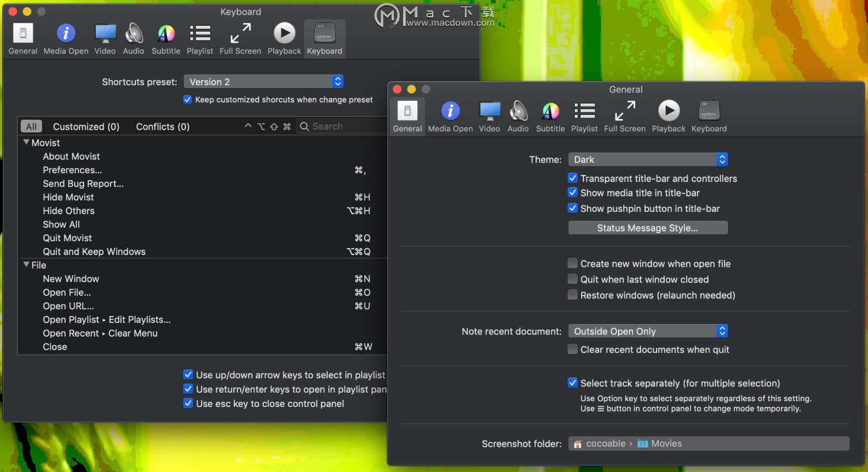Click the Screenshot folder path control
Screen dimensions: 868x472
point(709,443)
